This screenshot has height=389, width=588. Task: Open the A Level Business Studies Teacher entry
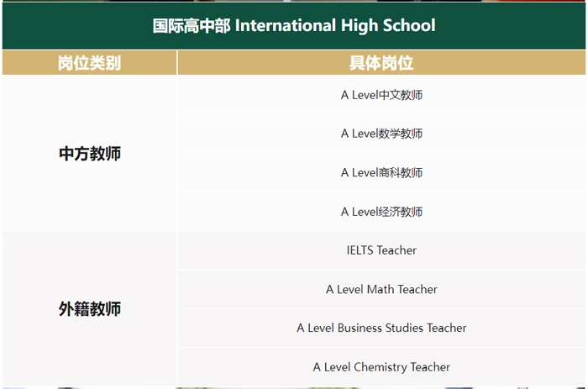tap(381, 328)
